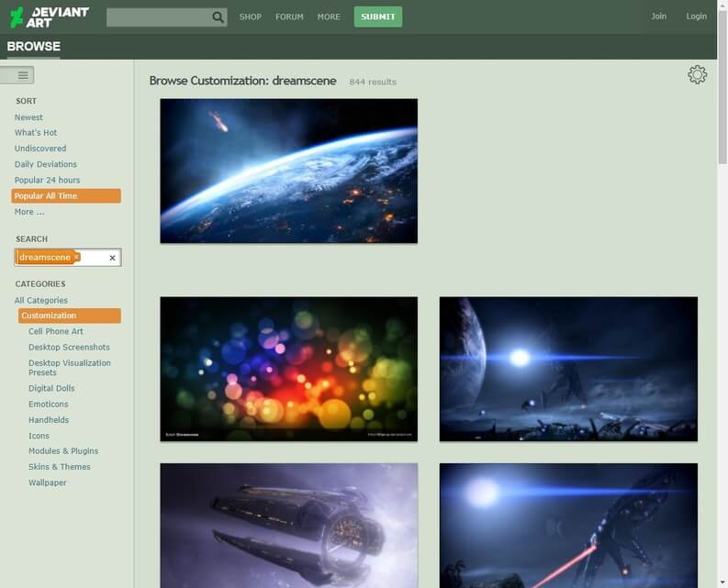Image resolution: width=728 pixels, height=588 pixels.
Task: Sort by Daily Deviations
Action: (x=46, y=164)
